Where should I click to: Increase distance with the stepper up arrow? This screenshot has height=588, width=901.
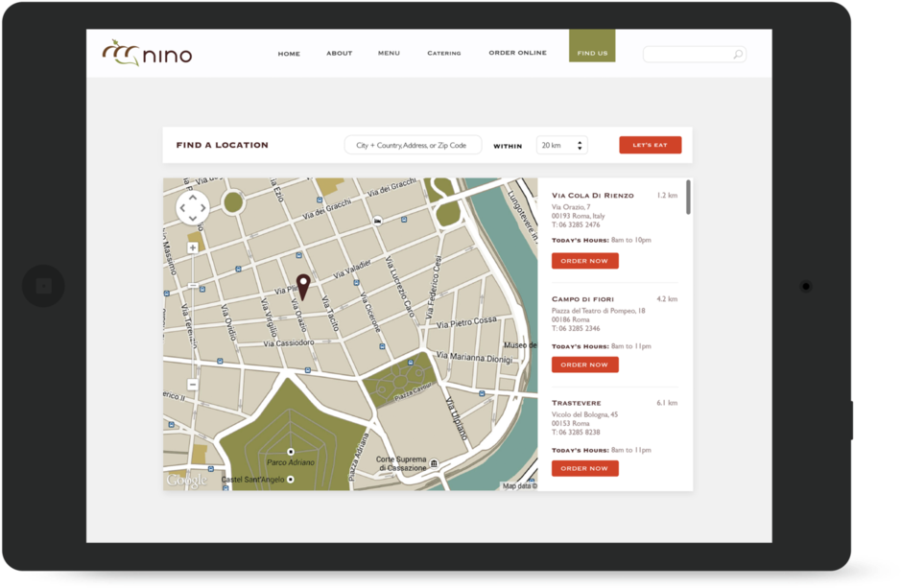point(580,142)
